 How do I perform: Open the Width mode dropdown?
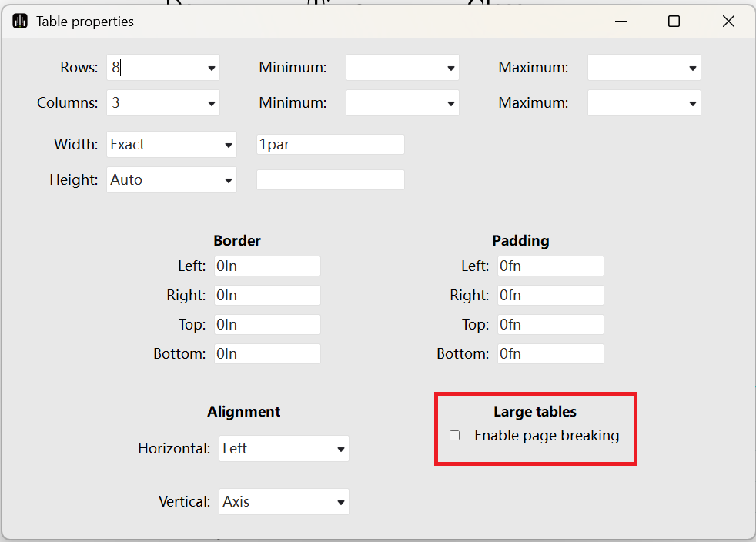point(228,145)
